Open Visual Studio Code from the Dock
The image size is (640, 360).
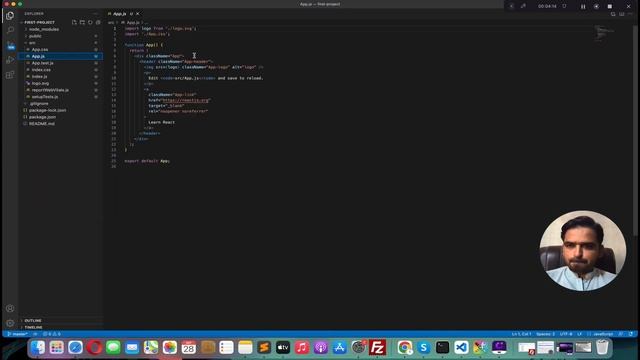tap(461, 347)
